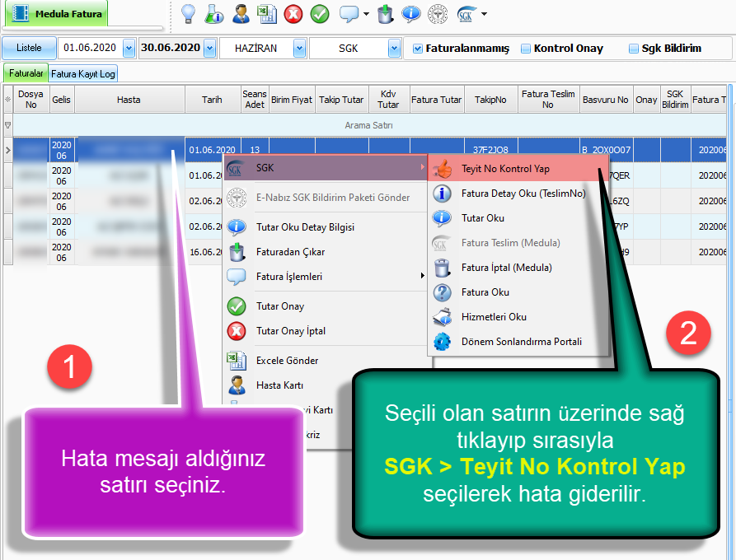Enable the Sgk Bildirim checkbox
Image resolution: width=736 pixels, height=560 pixels.
click(x=634, y=49)
